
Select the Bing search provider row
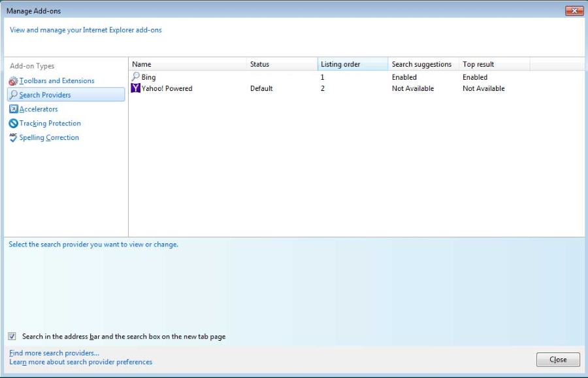click(149, 77)
